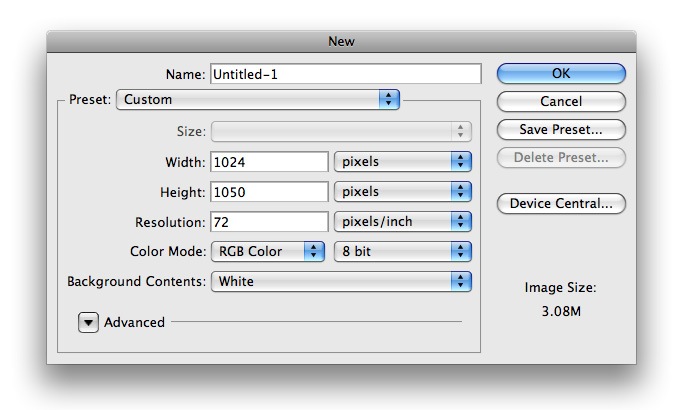
Task: Click the Resolution field showing 72
Action: tap(269, 222)
